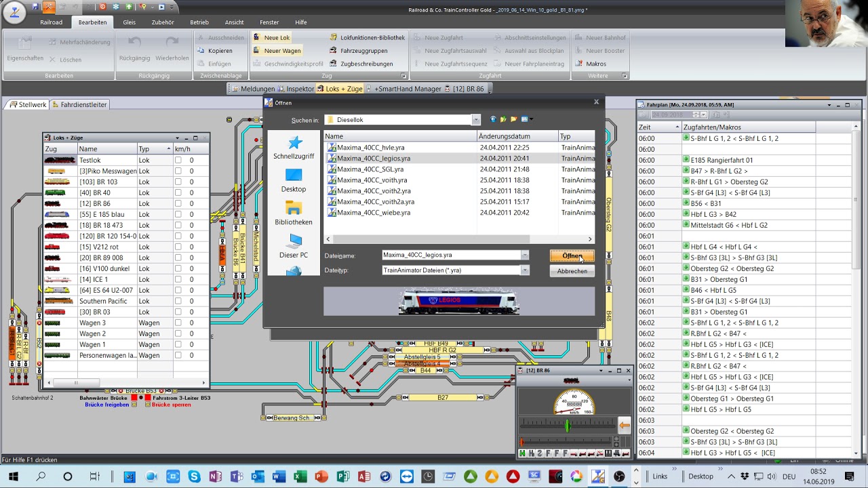
Task: Expand Zug ribbon group launcher
Action: pos(403,76)
